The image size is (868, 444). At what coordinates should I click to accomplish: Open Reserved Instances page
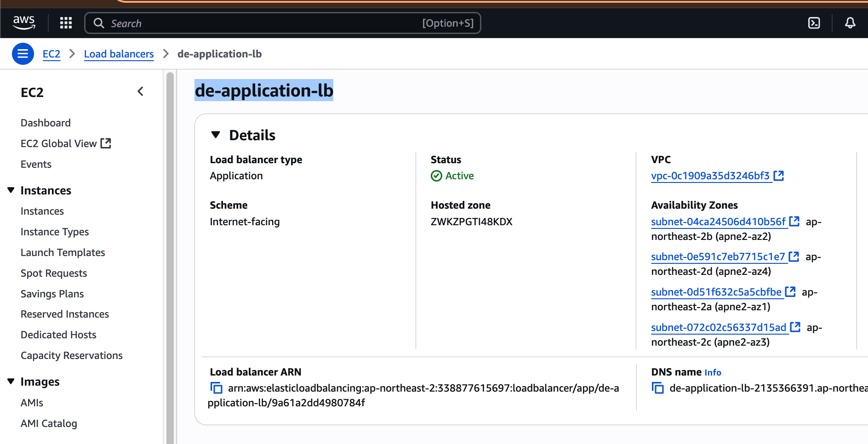(65, 314)
